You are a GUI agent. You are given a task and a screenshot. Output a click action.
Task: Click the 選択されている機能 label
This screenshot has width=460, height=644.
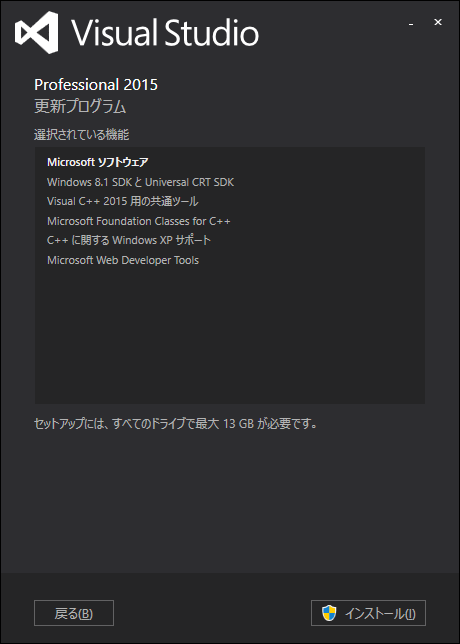pos(82,134)
